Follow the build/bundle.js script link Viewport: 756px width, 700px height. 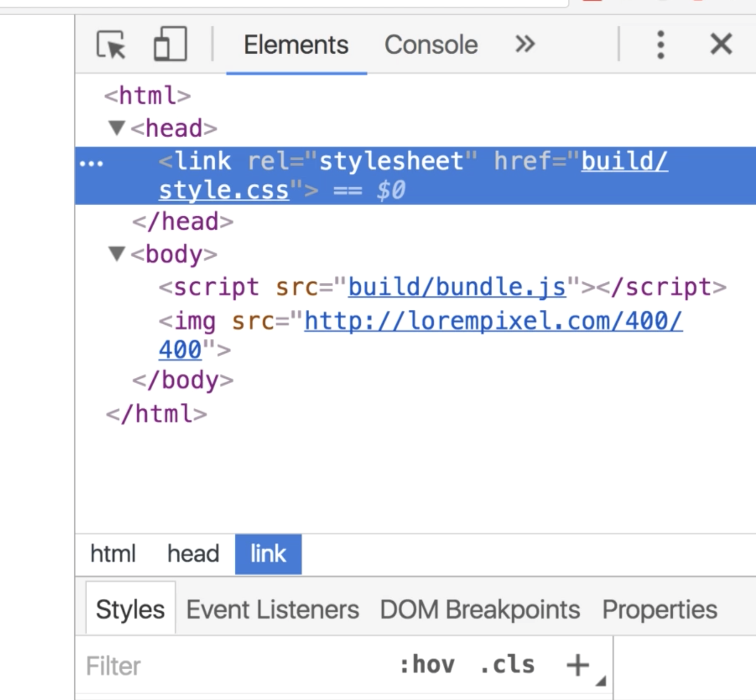point(457,287)
